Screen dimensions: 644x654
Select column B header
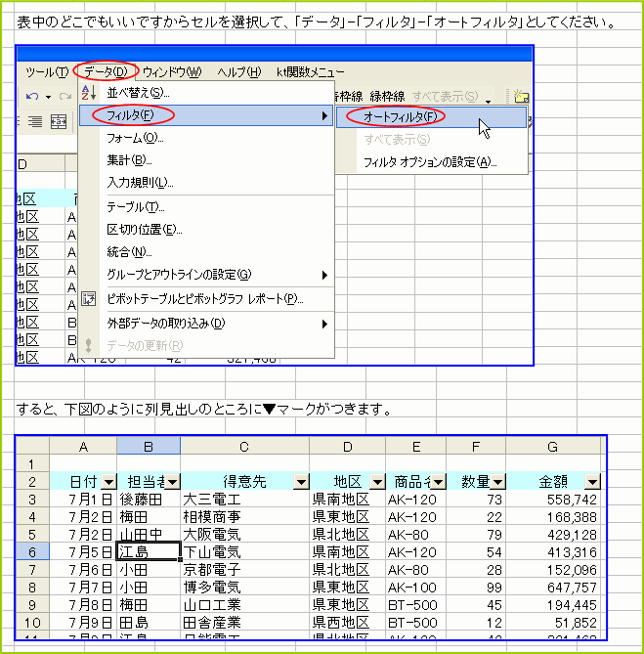[x=149, y=447]
